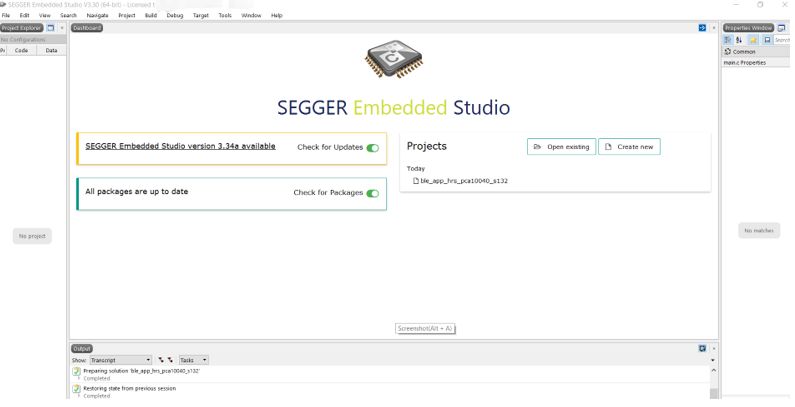Click the modified-only filter icon in Properties toolbar
Viewport: 795px width, 407px height.
click(767, 39)
